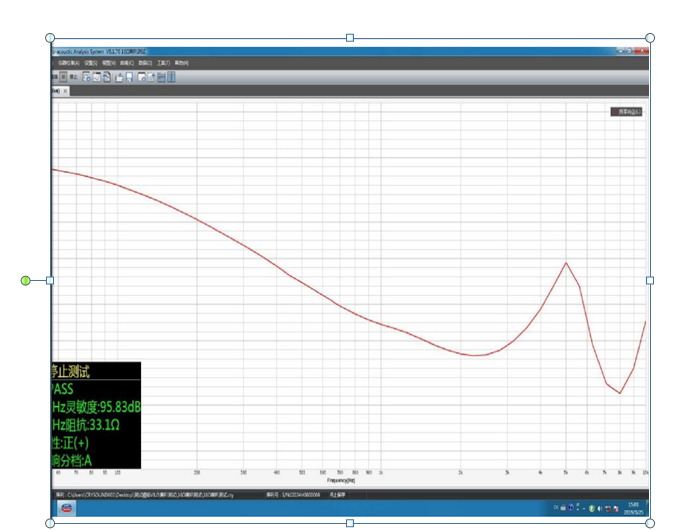675x532 pixels.
Task: Click the red curve's resonance peak near 5k
Action: point(566,263)
